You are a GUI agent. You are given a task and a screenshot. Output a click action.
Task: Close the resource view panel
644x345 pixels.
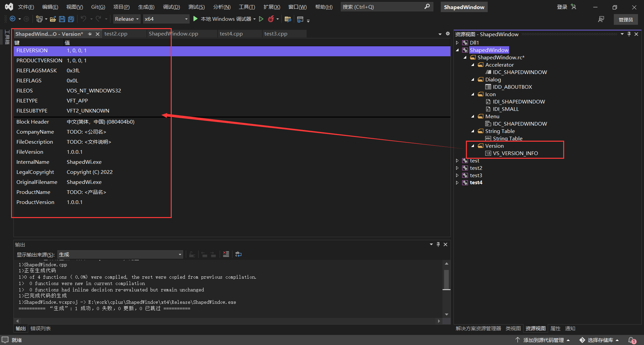point(636,34)
